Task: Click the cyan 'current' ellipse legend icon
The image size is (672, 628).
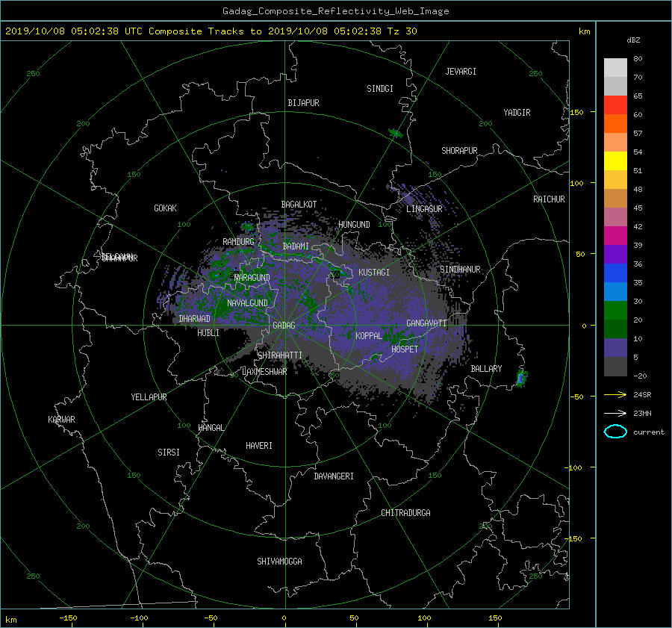Action: coord(615,432)
